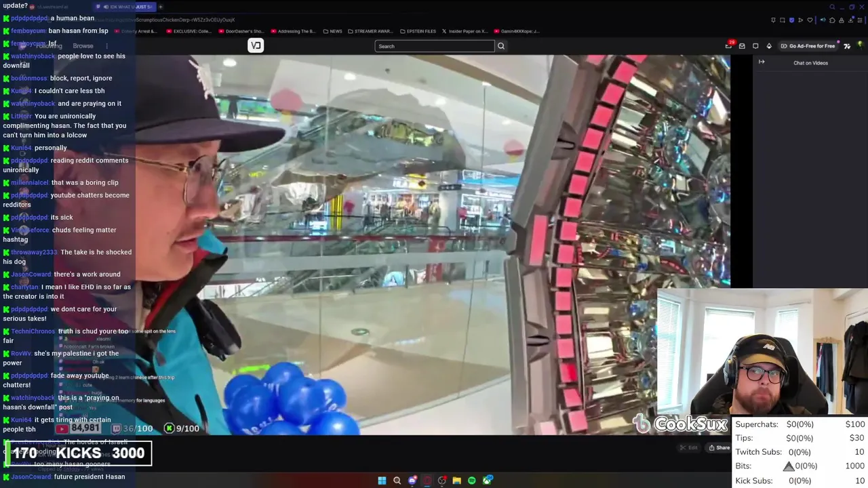Click chat username TechniChronos
This screenshot has height=488, width=868.
[33, 331]
